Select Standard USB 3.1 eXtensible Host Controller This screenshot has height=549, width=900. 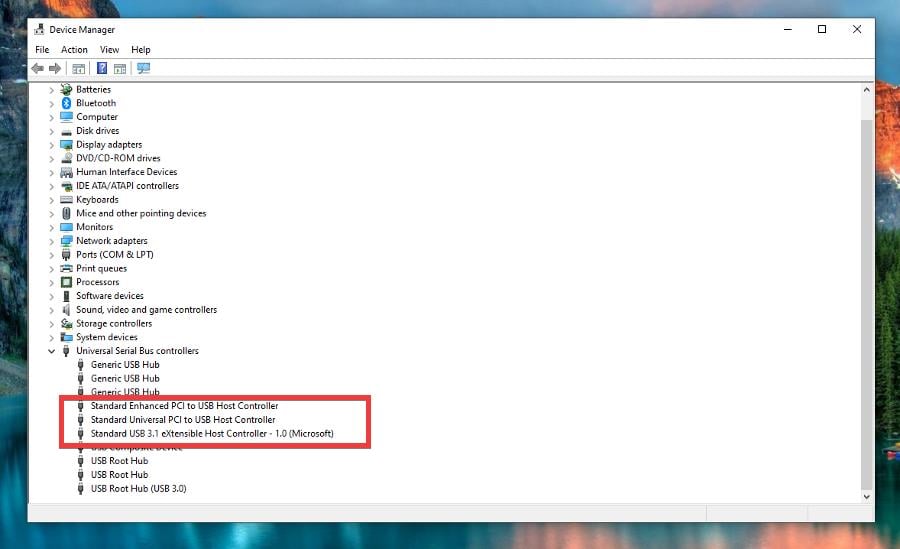click(x=212, y=434)
